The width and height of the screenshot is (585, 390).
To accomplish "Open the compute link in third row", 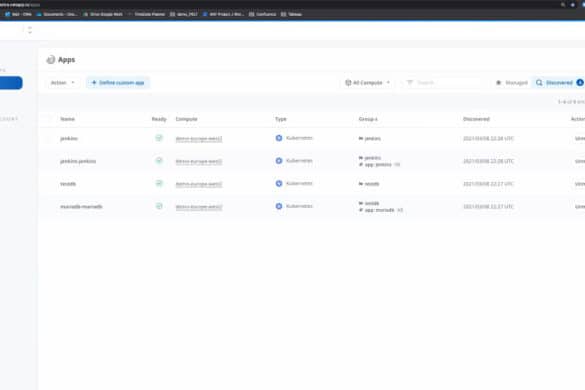I will pos(199,184).
